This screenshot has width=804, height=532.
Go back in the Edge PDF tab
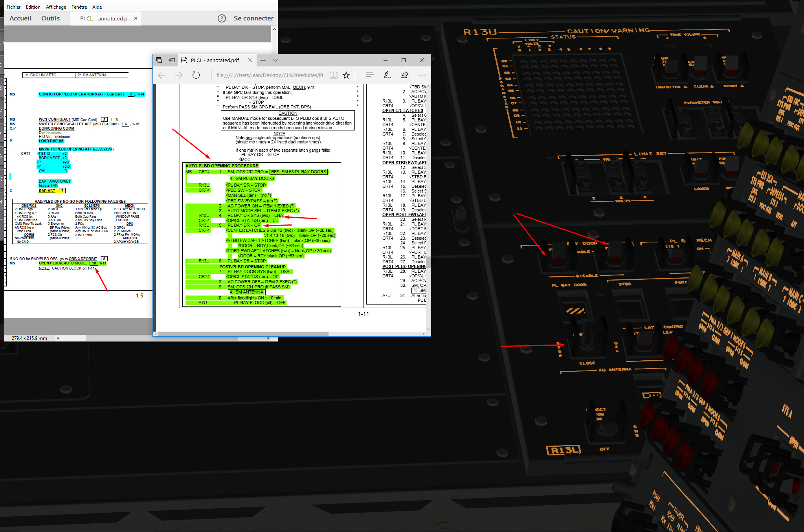(x=162, y=75)
